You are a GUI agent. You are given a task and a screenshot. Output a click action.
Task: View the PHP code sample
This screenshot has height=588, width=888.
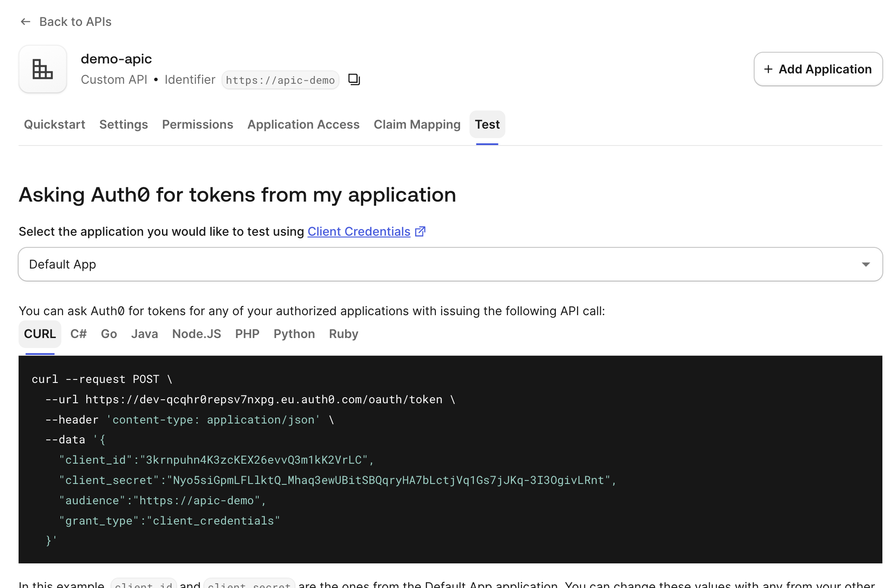pyautogui.click(x=247, y=334)
